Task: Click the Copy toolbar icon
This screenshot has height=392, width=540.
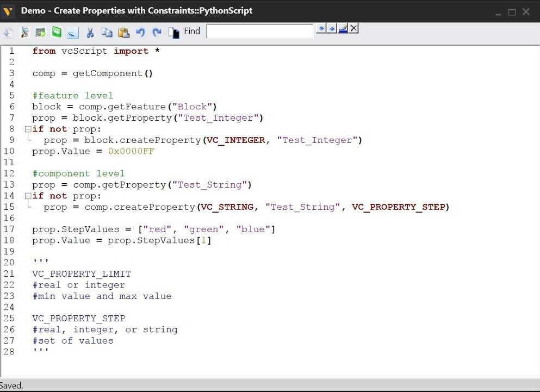Action: click(x=107, y=32)
